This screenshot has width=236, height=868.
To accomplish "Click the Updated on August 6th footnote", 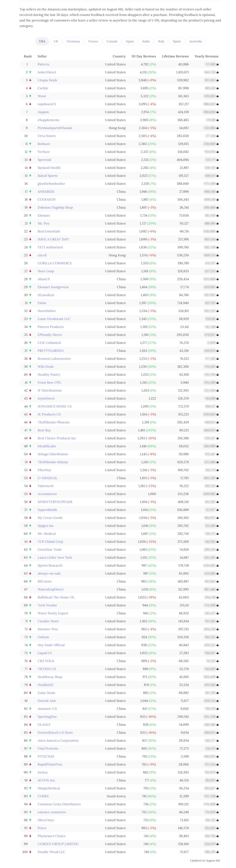I will pyautogui.click(x=205, y=860).
